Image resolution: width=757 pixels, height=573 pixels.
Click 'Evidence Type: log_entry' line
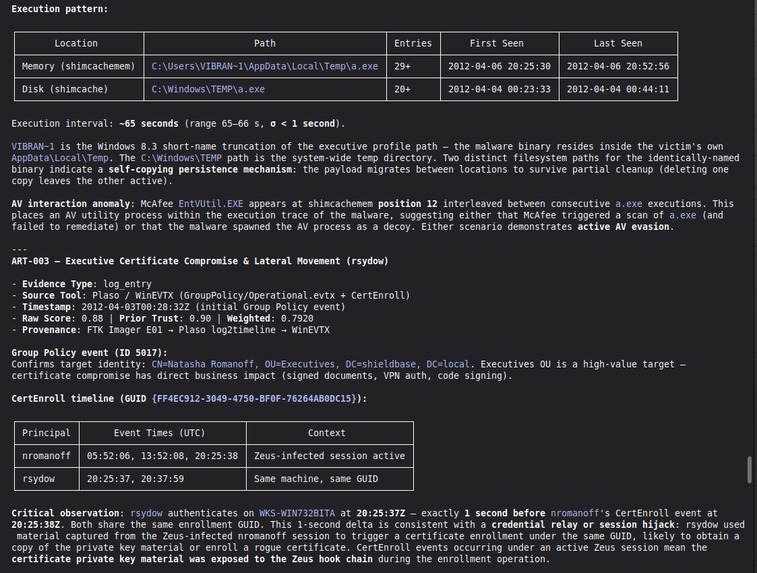pos(82,284)
